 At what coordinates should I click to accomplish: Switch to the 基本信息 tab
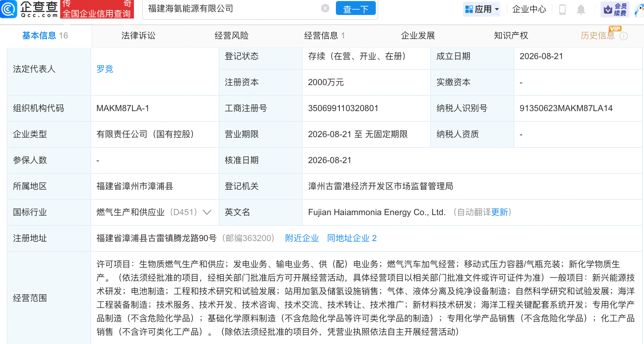tap(45, 36)
